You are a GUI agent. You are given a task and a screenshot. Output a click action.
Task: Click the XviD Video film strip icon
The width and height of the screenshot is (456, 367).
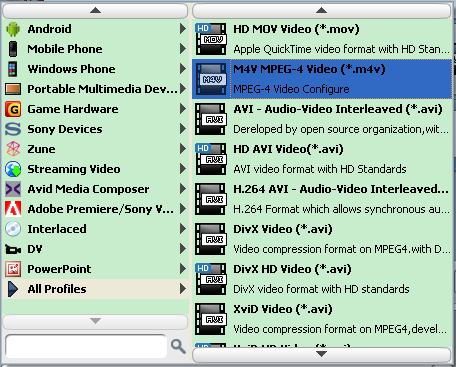(x=211, y=319)
